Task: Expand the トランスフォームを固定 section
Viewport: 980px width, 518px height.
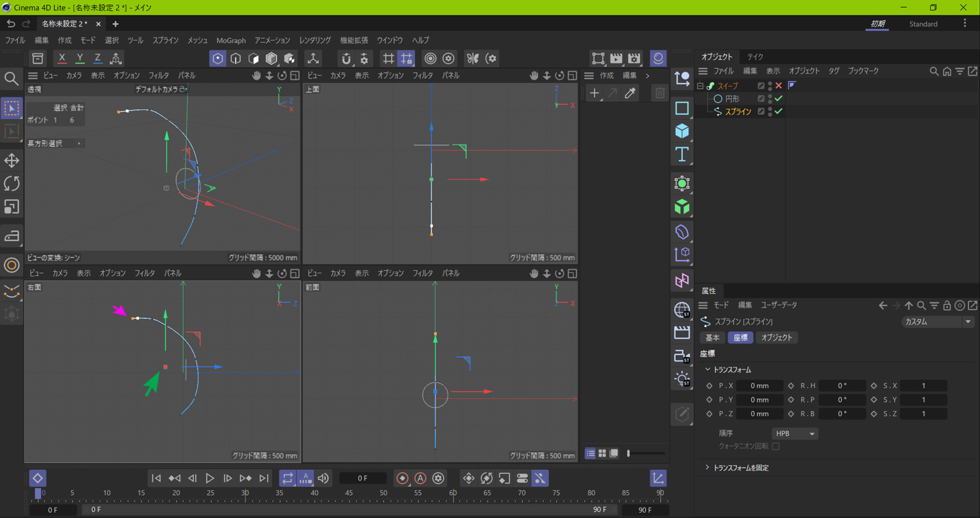Action: click(740, 468)
